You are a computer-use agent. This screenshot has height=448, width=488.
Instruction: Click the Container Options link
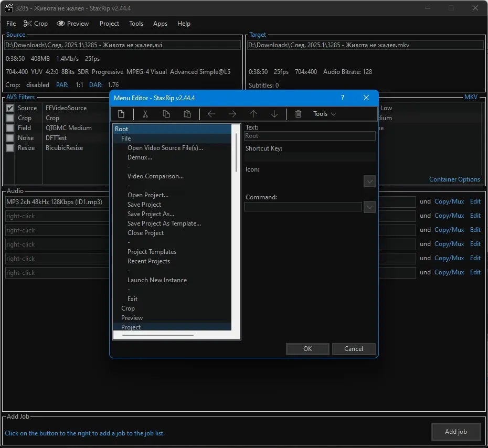(454, 179)
